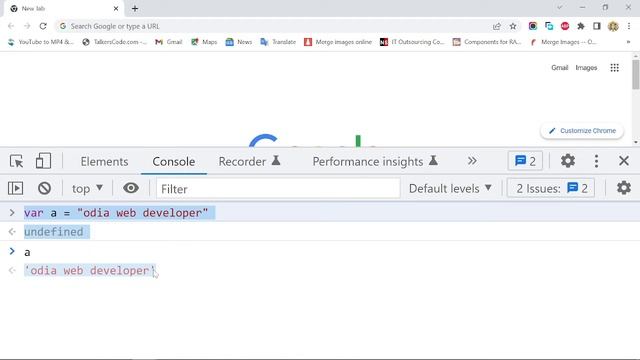Open the 2 Issues link
This screenshot has height=360, width=640.
(551, 189)
